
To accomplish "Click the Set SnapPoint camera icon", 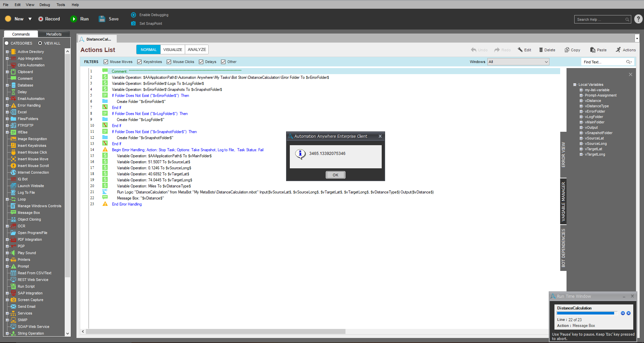I will (x=133, y=23).
